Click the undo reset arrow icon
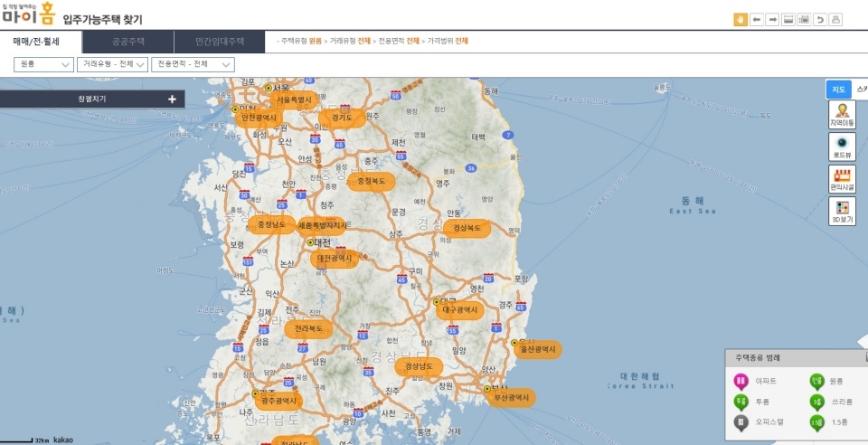 820,20
